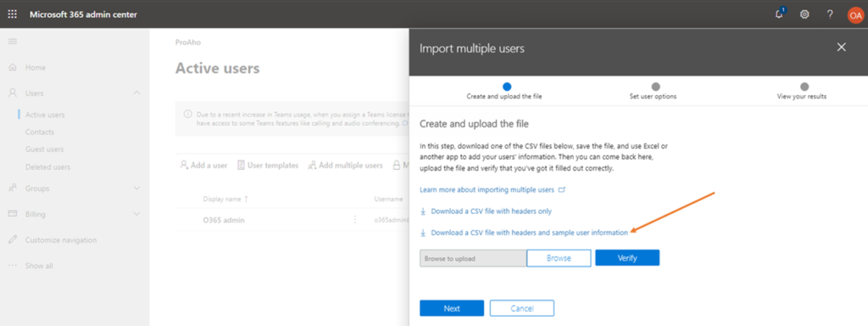868x326 pixels.
Task: Click the User templates command
Action: click(x=267, y=166)
